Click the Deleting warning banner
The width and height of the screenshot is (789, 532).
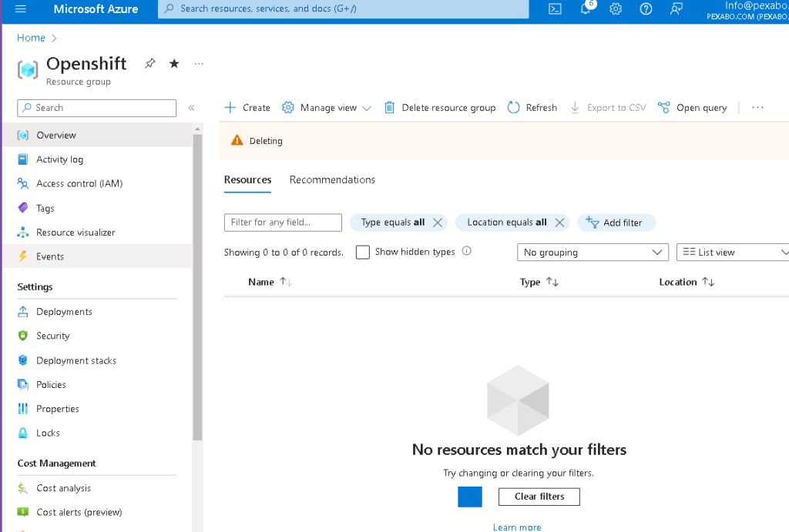click(x=504, y=142)
